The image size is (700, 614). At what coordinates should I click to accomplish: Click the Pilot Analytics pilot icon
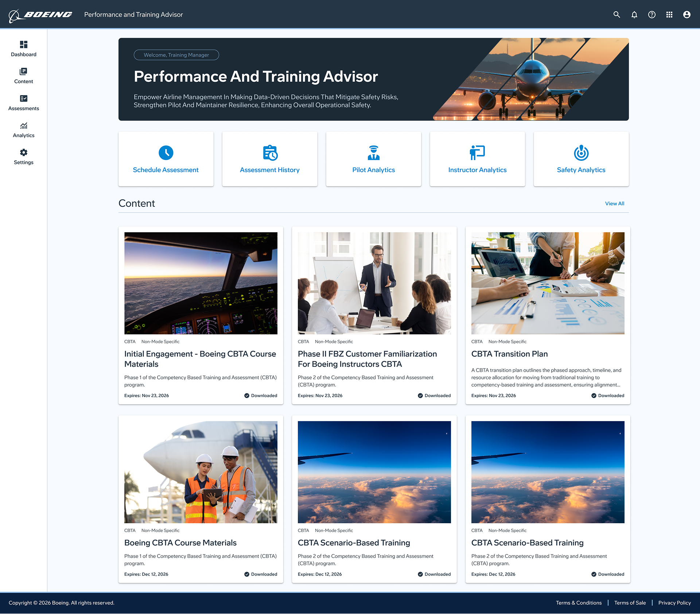click(373, 153)
